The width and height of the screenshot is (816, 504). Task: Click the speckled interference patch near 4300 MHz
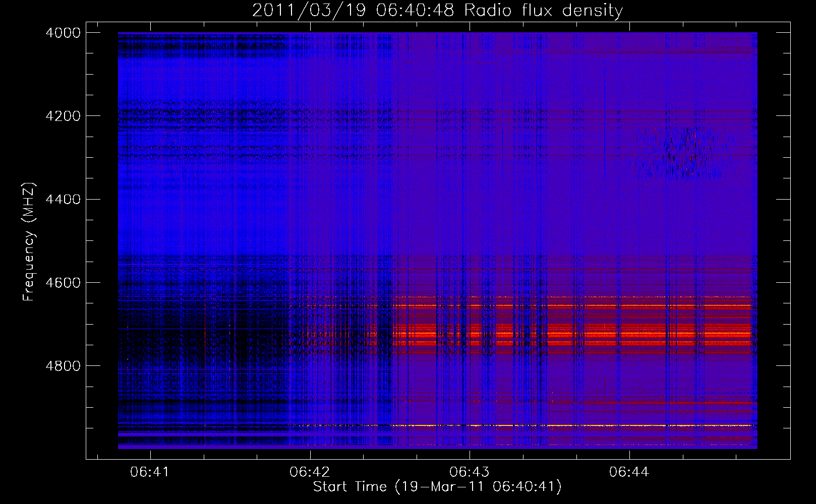(681, 153)
